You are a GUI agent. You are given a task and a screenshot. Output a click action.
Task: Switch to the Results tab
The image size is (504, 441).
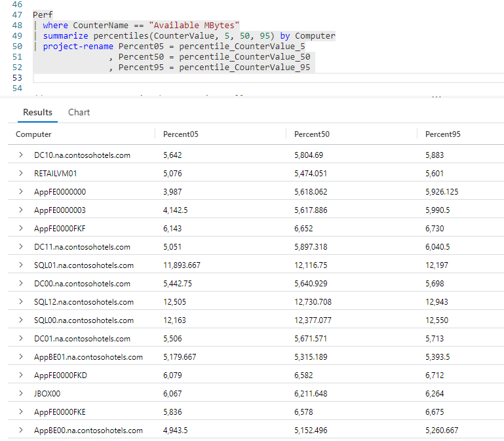click(37, 112)
